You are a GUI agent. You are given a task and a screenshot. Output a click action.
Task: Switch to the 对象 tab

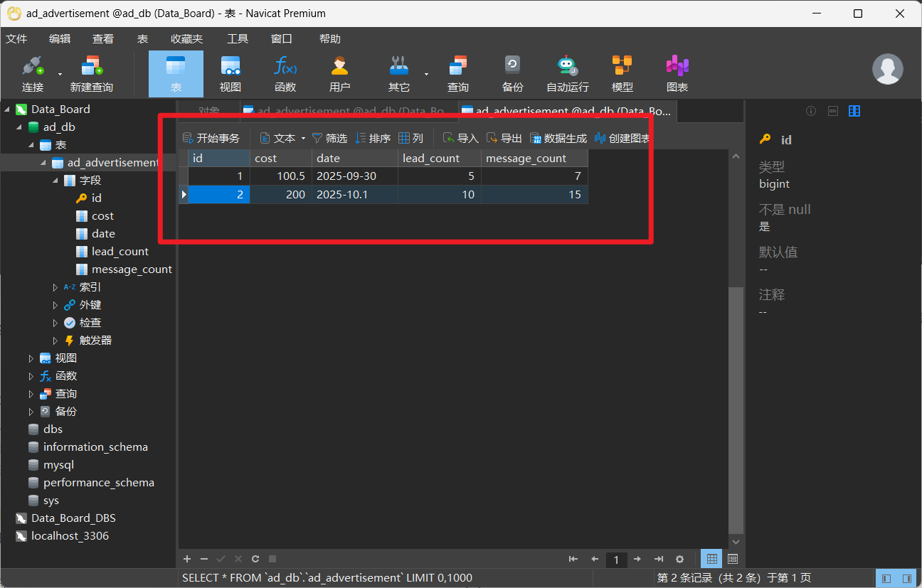(x=208, y=111)
